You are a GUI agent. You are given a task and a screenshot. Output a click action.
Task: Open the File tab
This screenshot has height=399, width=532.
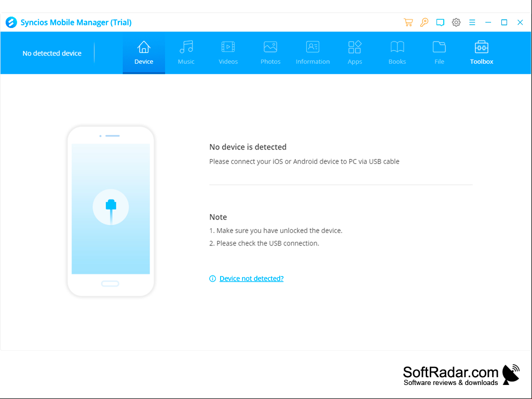point(440,53)
